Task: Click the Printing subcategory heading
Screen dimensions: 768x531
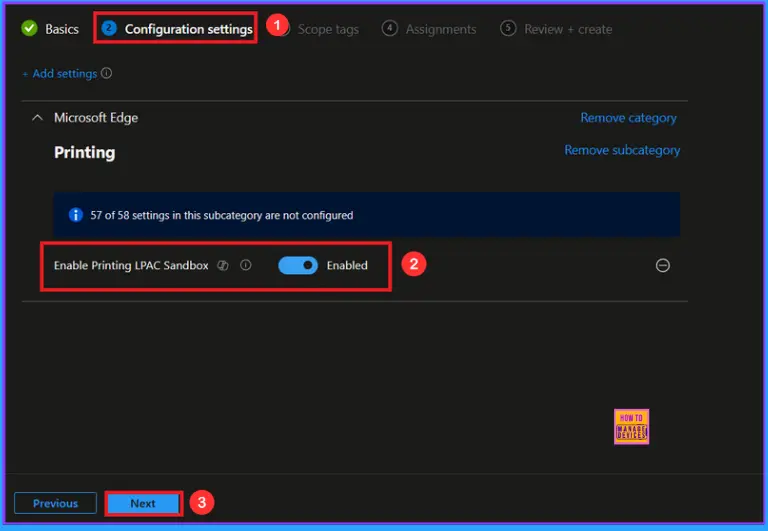Action: (85, 152)
